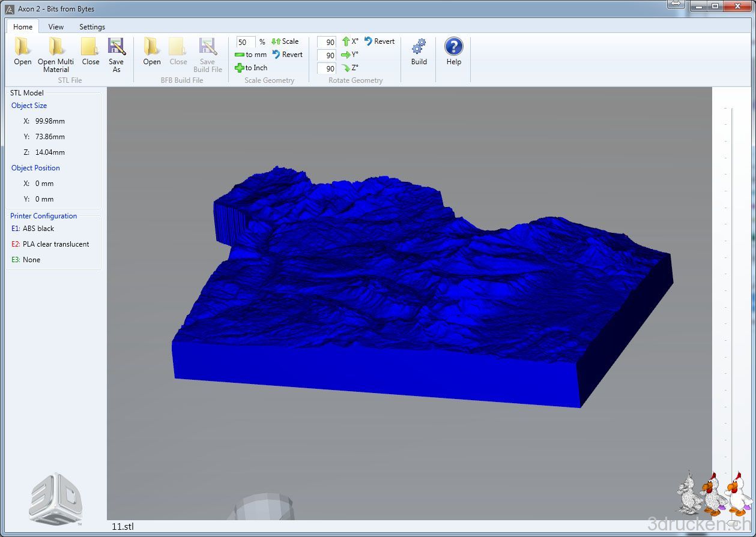Open Multi Material STL files

(x=56, y=55)
